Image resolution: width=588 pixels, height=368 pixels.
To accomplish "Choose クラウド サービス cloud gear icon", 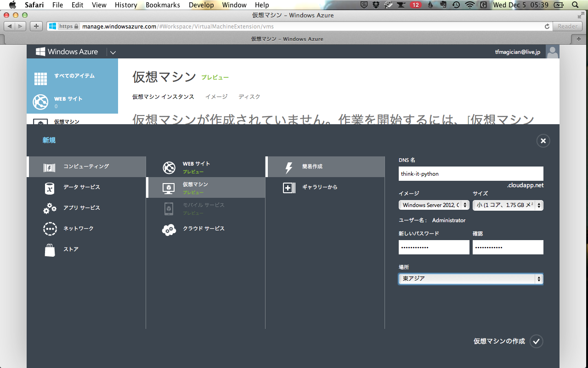I will 169,230.
